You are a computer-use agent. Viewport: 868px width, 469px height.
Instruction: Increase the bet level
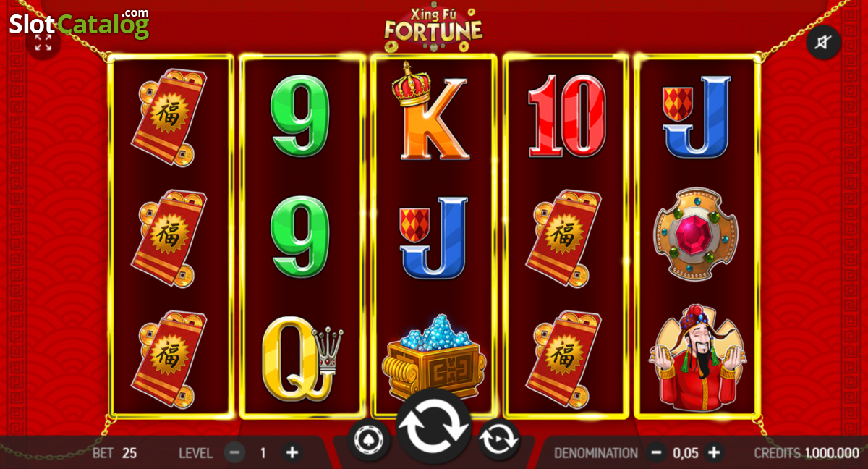click(292, 453)
